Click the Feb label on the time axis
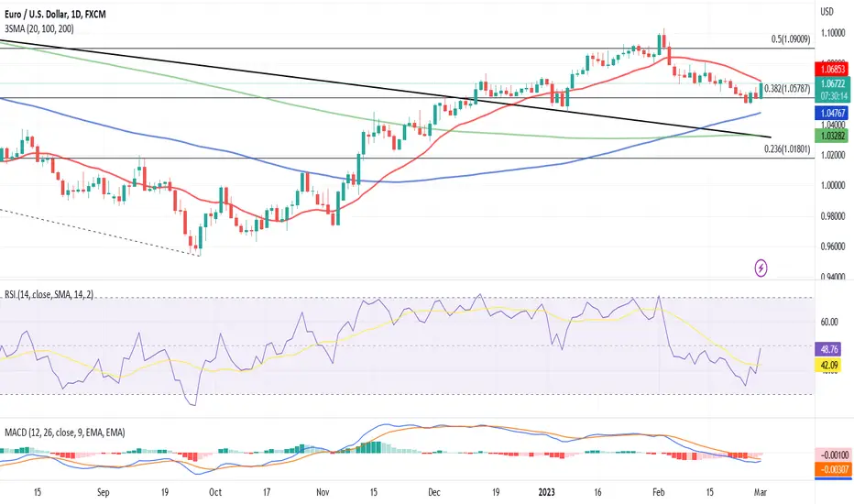Image resolution: width=854 pixels, height=504 pixels. [659, 492]
